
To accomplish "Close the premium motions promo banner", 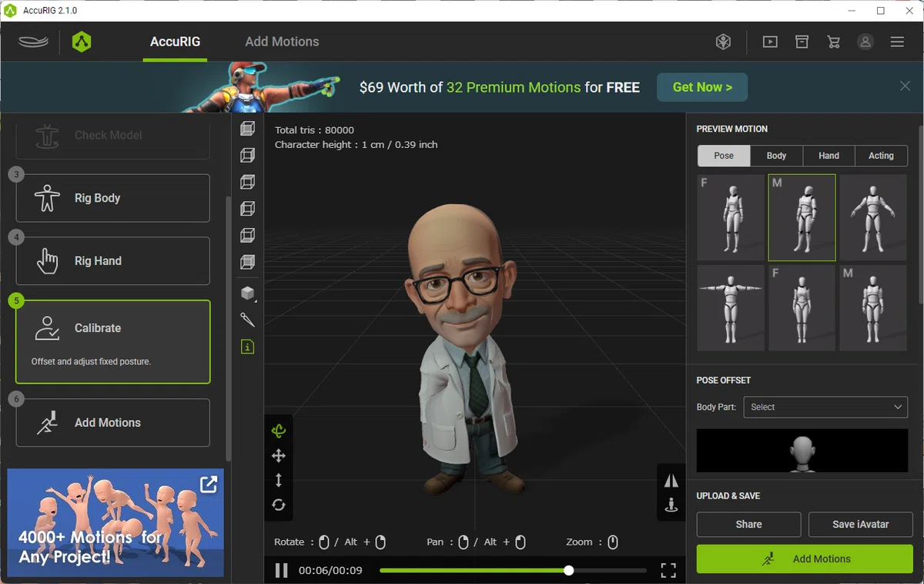I will tap(906, 86).
